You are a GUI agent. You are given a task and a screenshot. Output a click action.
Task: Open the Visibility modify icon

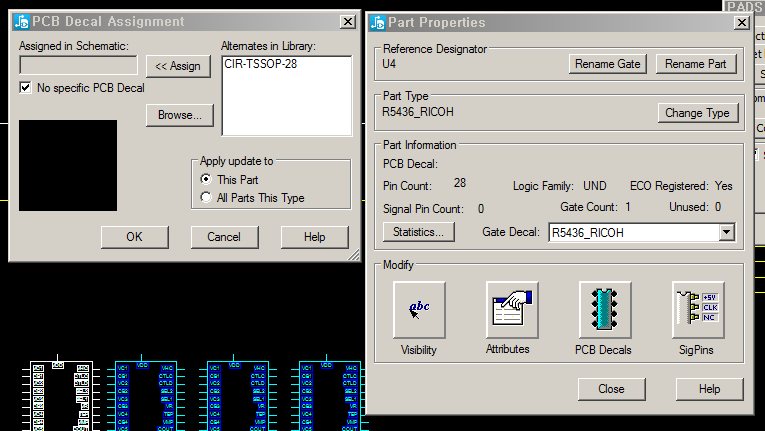419,309
